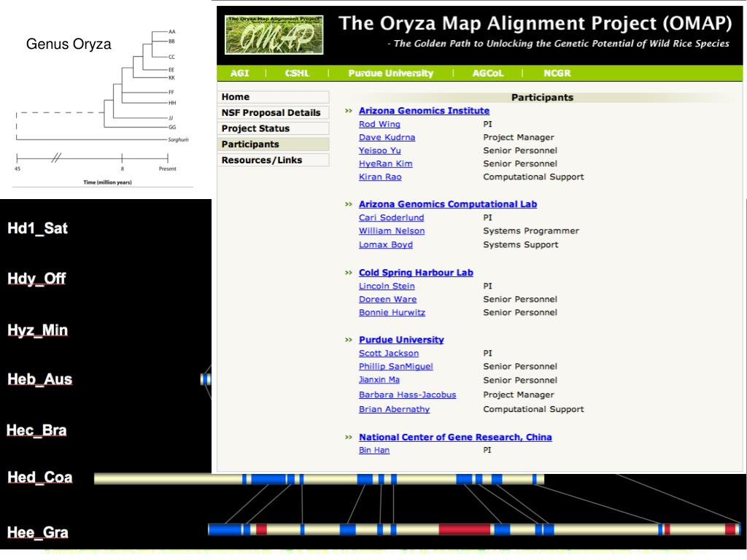747x560 pixels.
Task: Open the Resources/Links page
Action: click(x=273, y=160)
